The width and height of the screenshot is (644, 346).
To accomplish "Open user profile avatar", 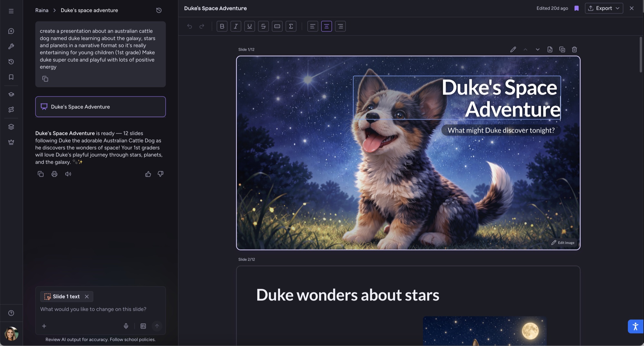I will pos(11,334).
